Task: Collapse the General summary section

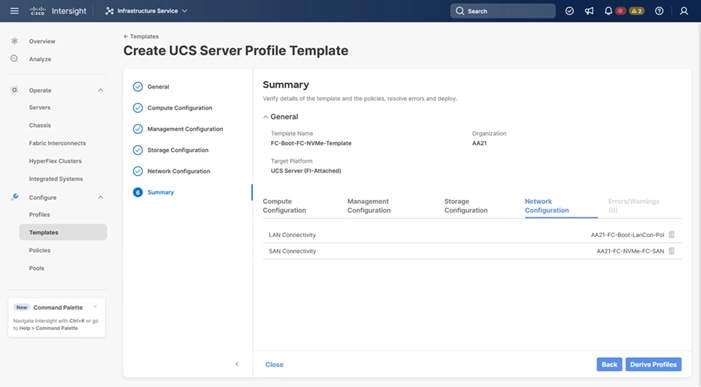Action: coord(266,117)
